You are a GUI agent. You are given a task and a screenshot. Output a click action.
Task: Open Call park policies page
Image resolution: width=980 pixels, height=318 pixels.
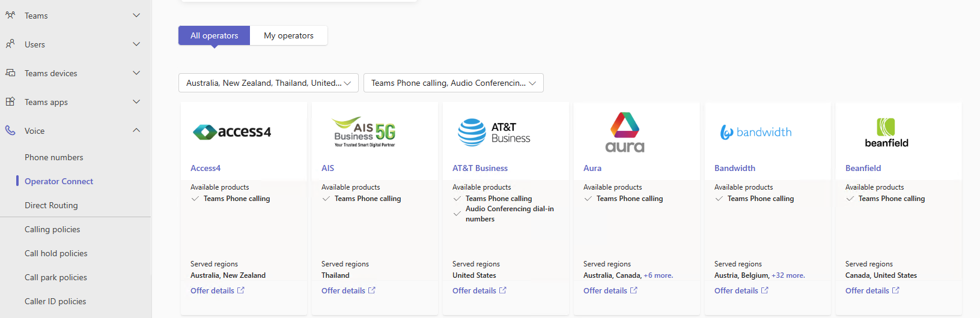pyautogui.click(x=56, y=277)
